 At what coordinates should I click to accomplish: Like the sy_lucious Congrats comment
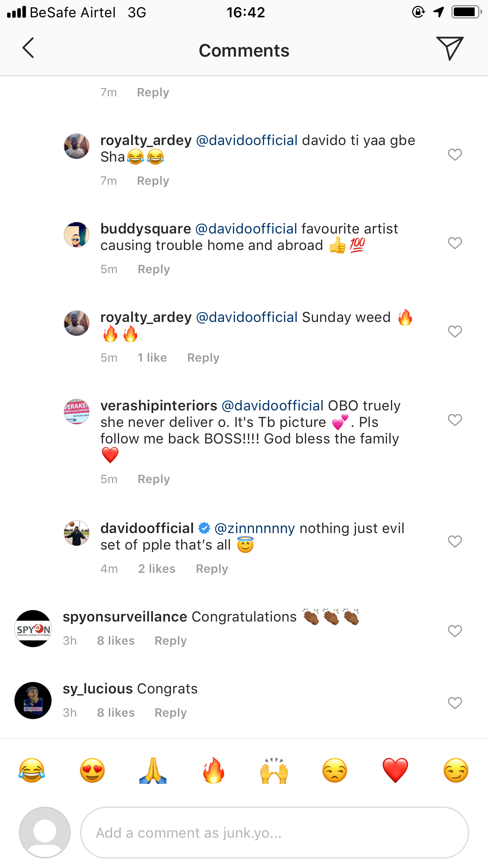[455, 702]
